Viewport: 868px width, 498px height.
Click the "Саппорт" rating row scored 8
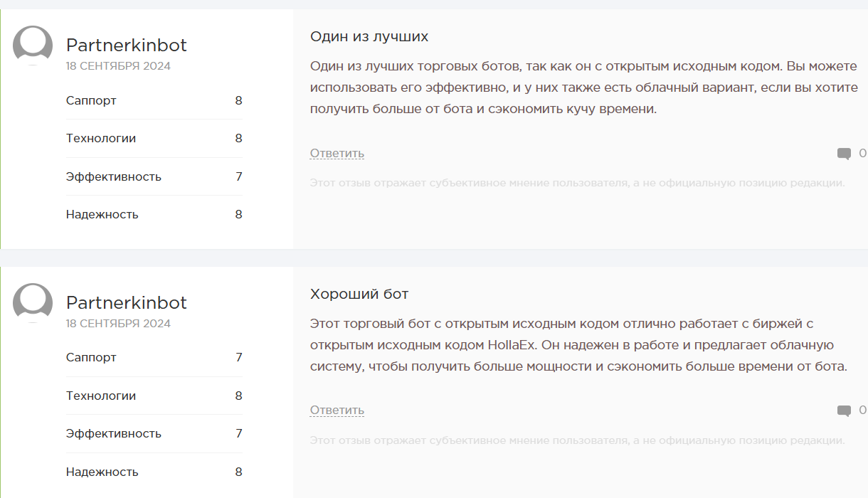pos(154,101)
